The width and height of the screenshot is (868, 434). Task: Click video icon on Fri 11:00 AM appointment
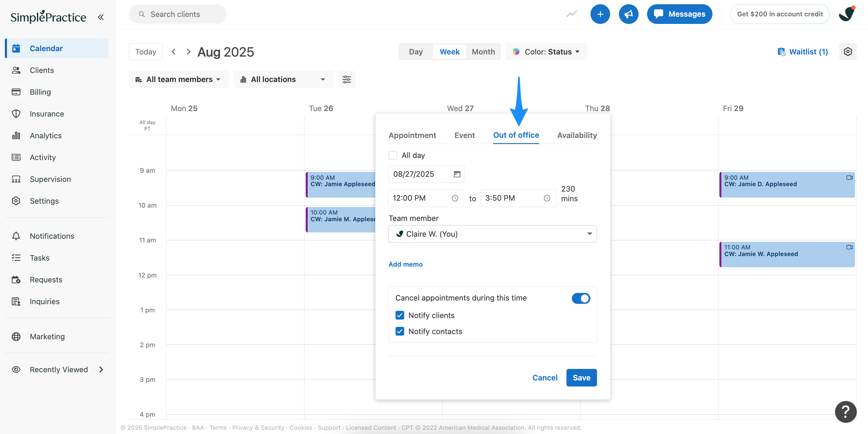tap(849, 247)
